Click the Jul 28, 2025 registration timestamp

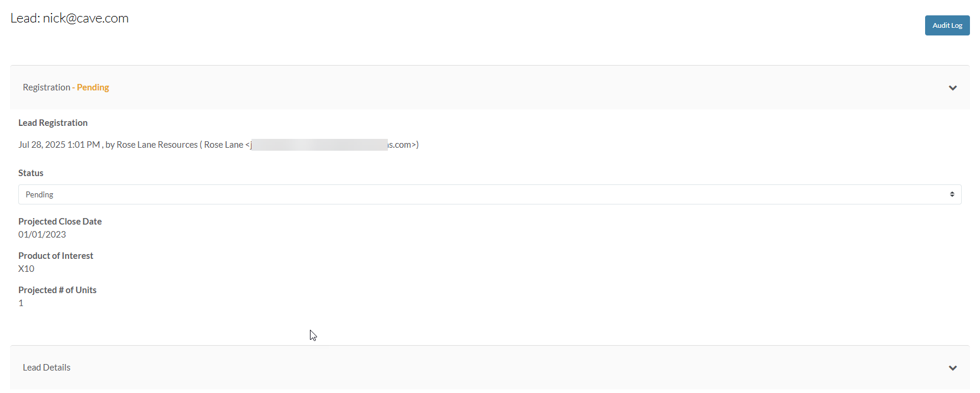(x=59, y=145)
